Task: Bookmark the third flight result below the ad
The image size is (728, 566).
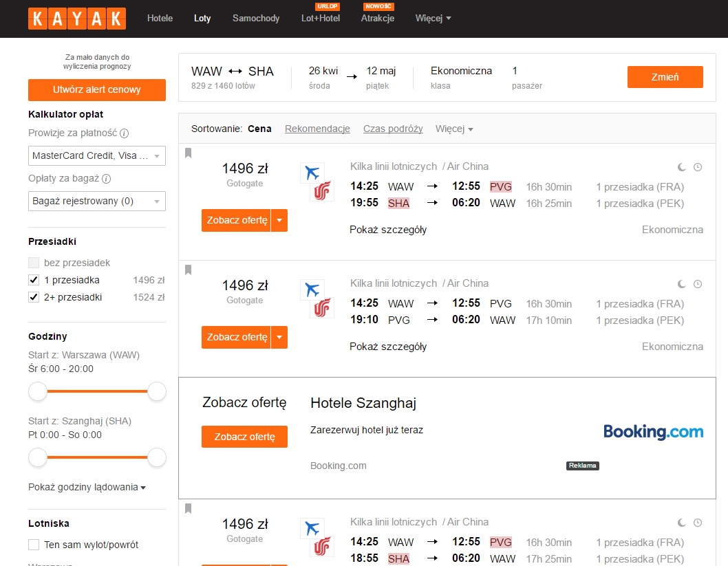Action: click(x=188, y=509)
